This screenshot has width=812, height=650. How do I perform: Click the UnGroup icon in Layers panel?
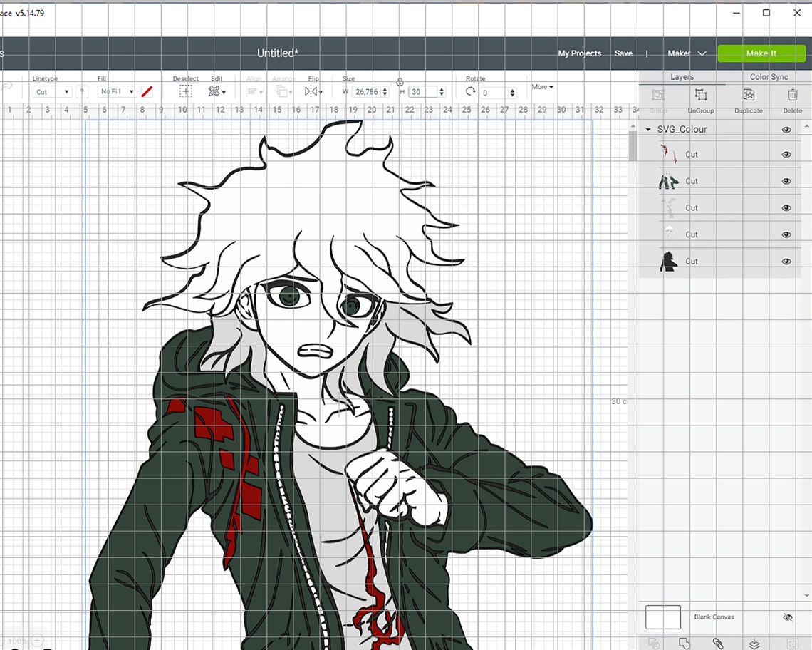701,95
